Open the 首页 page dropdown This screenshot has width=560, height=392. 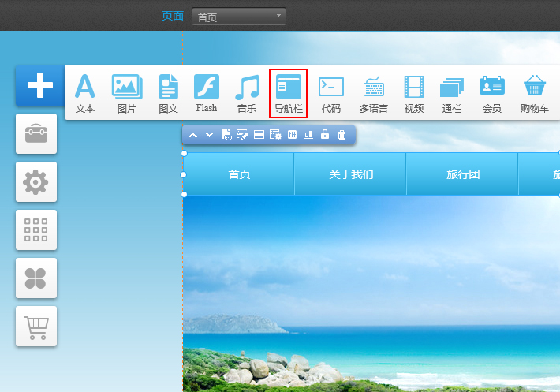pyautogui.click(x=238, y=17)
